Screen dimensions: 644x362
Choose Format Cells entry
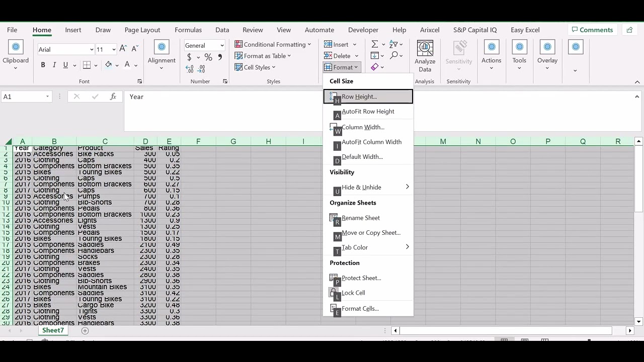click(368, 309)
